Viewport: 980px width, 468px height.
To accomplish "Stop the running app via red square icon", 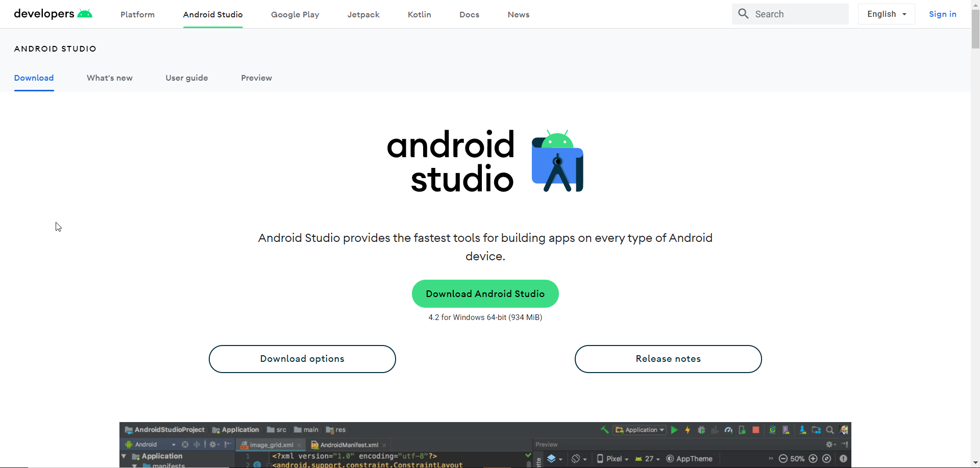I will pyautogui.click(x=756, y=430).
